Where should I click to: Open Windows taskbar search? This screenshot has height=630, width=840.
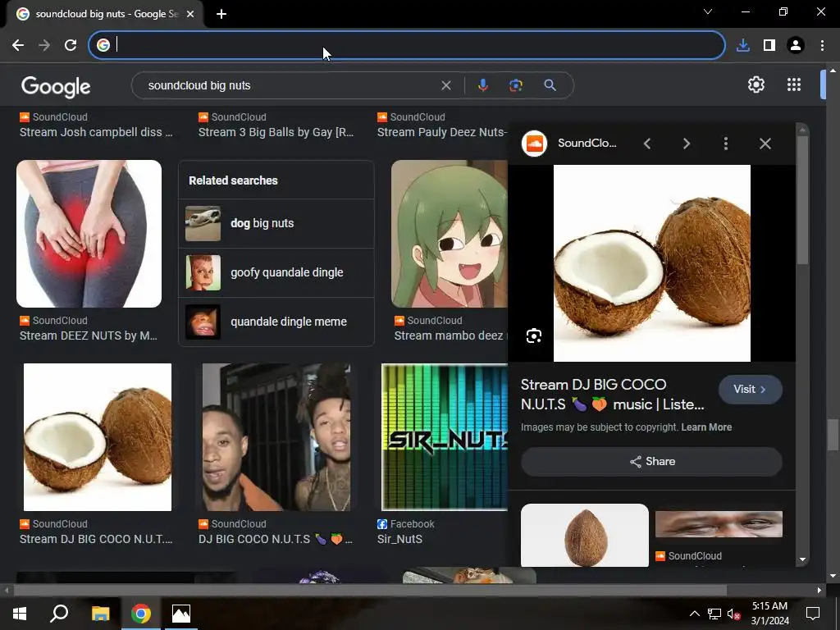[59, 614]
